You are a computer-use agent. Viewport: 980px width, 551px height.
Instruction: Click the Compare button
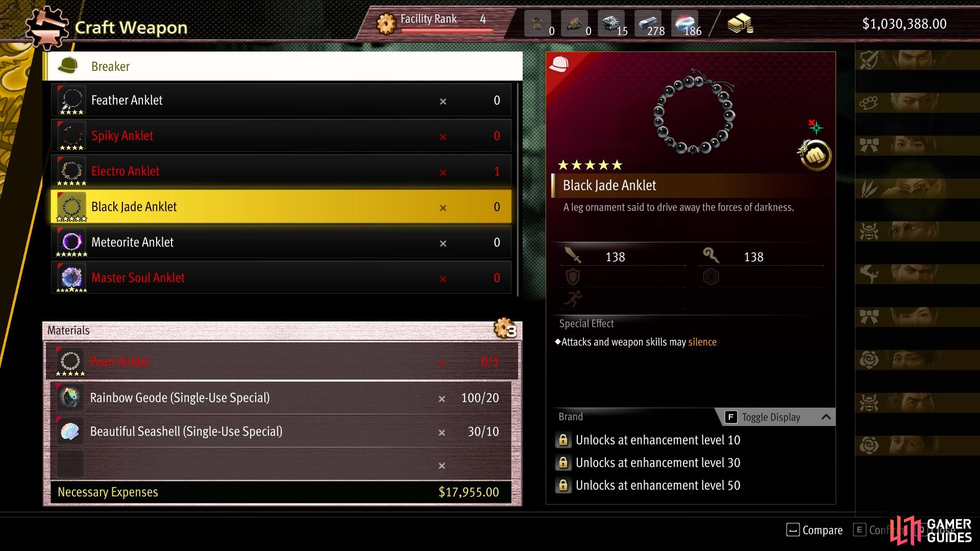tap(815, 530)
